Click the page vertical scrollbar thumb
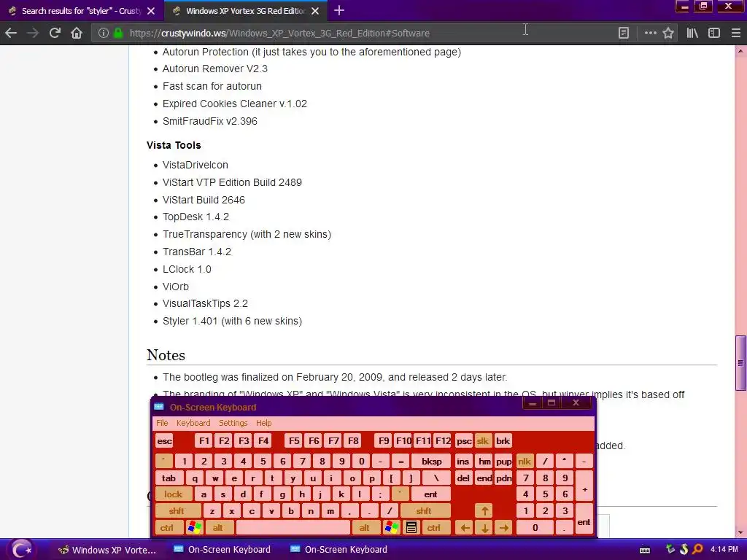The image size is (747, 560). coord(740,363)
